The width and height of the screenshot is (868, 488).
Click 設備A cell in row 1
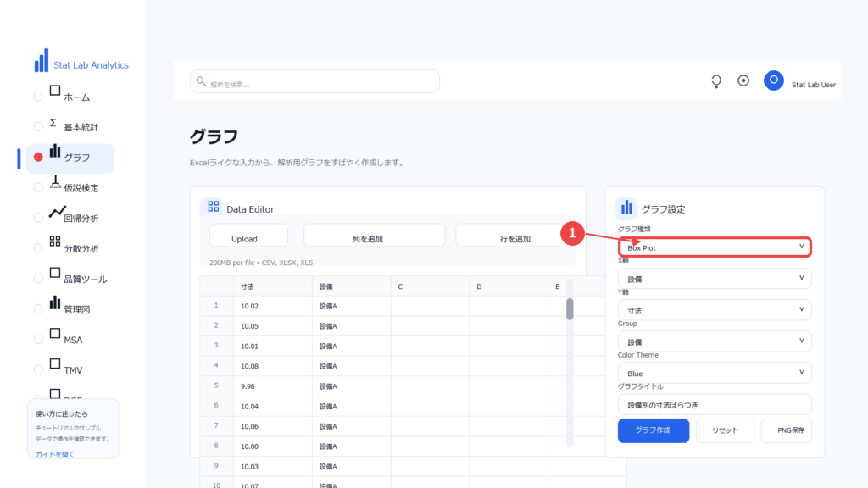pyautogui.click(x=352, y=306)
